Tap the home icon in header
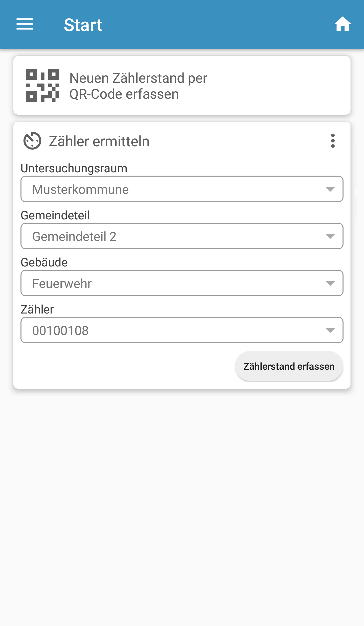 tap(343, 25)
